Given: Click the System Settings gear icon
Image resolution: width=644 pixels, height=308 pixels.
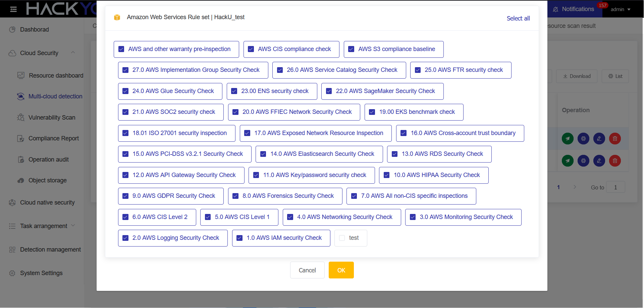Looking at the screenshot, I should click(12, 273).
